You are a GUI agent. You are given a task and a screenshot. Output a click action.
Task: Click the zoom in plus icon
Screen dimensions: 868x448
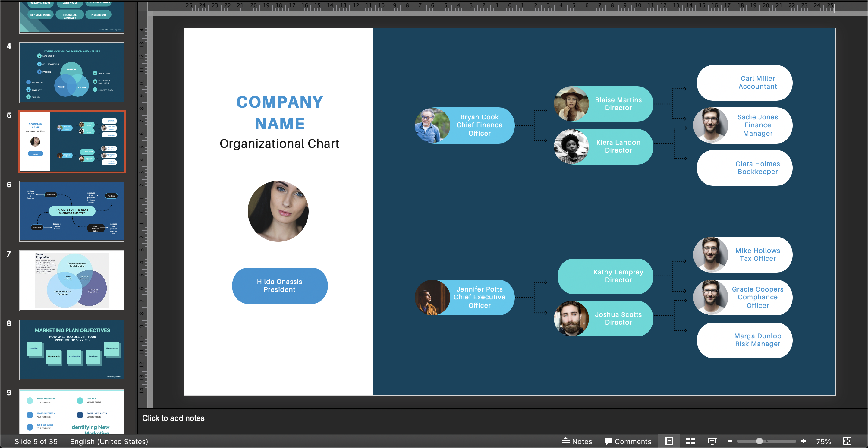point(803,441)
